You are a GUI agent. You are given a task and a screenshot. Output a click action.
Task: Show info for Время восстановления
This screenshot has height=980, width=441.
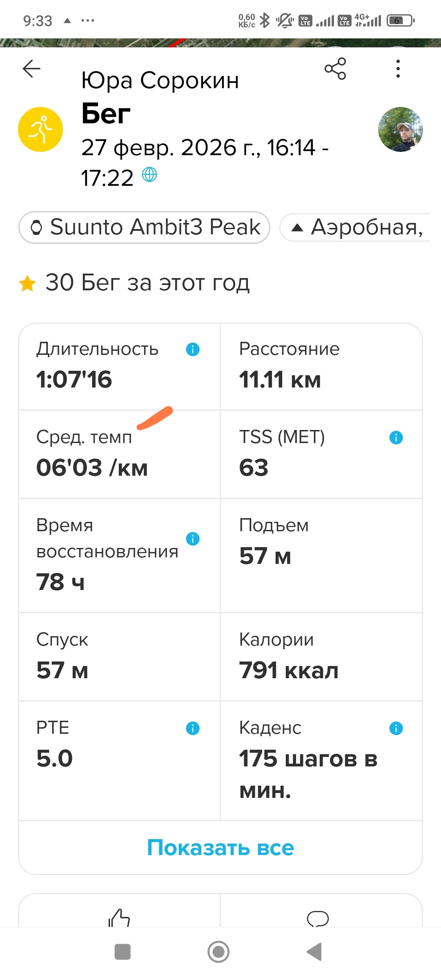click(193, 539)
